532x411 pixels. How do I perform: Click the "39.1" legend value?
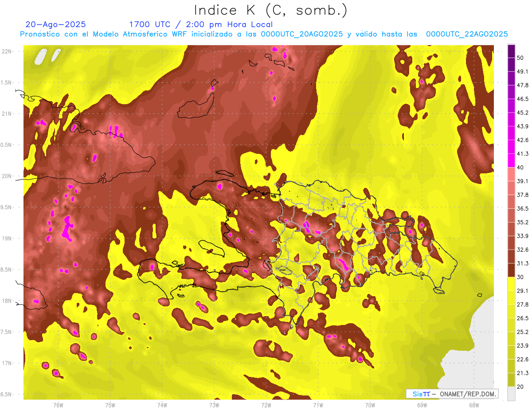tap(523, 181)
